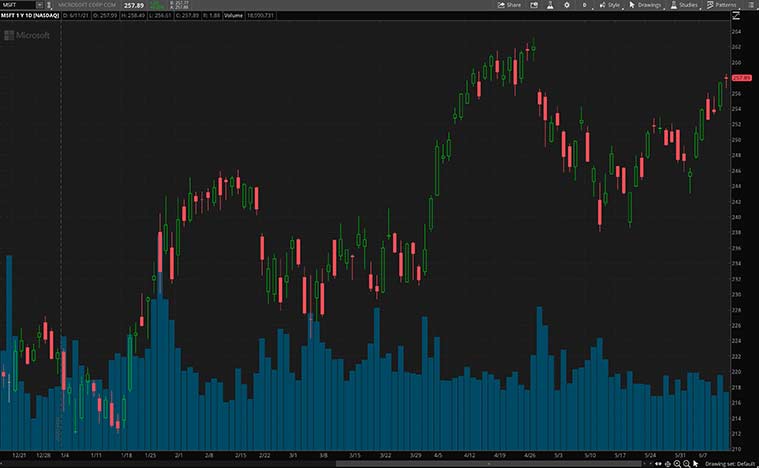This screenshot has height=468, width=759.
Task: Open the hamburger menu at top right
Action: (x=752, y=5)
